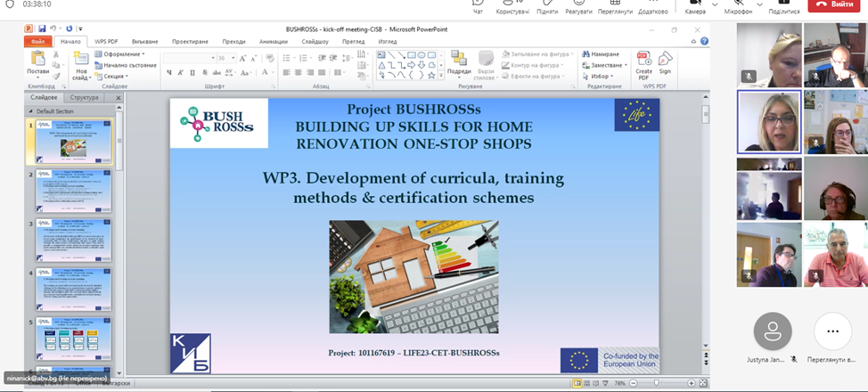Click the Поділитися share button

784,6
